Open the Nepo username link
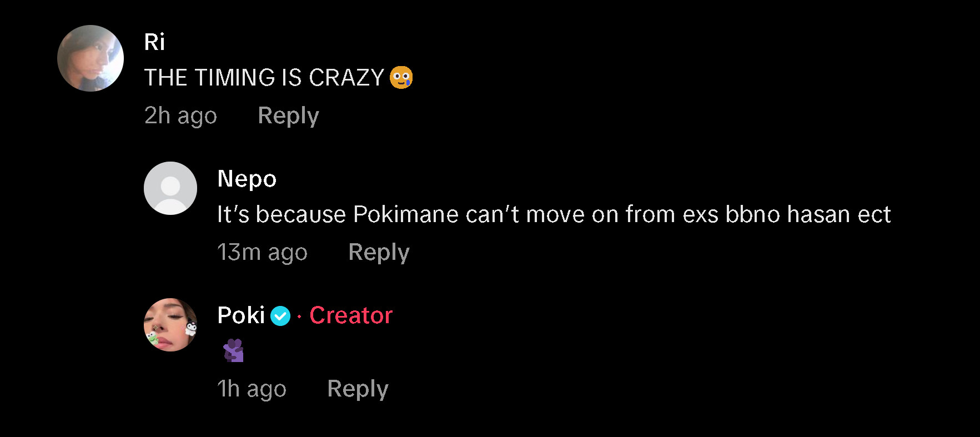The width and height of the screenshot is (980, 437). (x=247, y=179)
